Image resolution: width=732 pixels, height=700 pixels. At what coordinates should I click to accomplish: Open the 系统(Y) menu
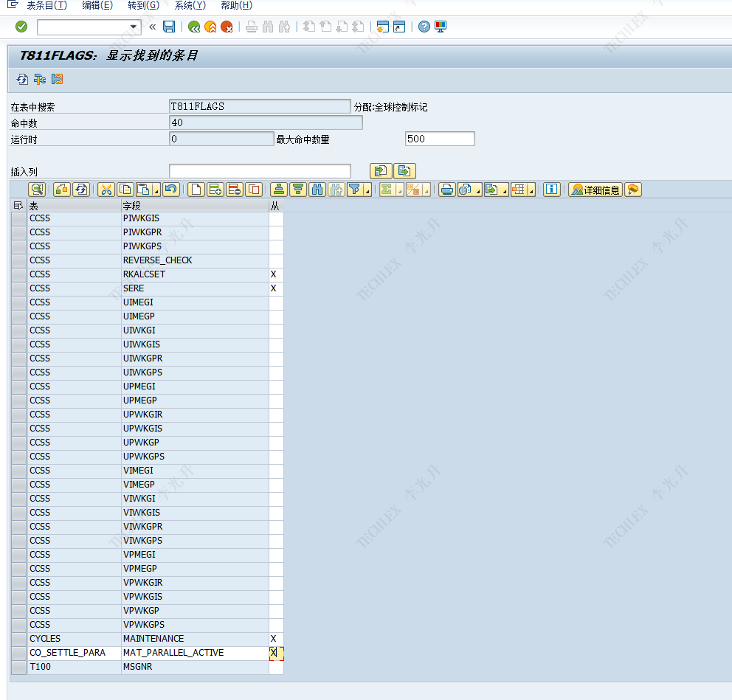click(190, 5)
